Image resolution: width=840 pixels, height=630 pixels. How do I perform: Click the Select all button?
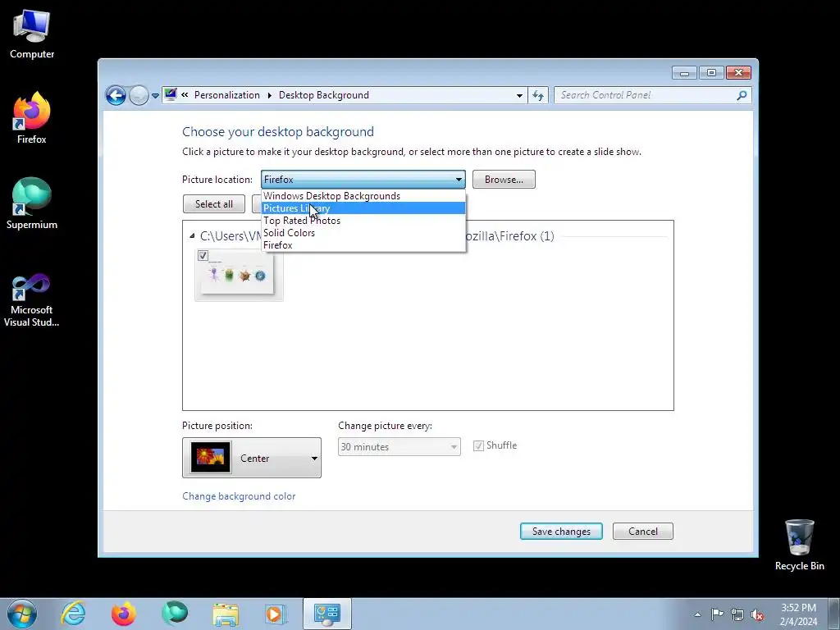tap(214, 204)
